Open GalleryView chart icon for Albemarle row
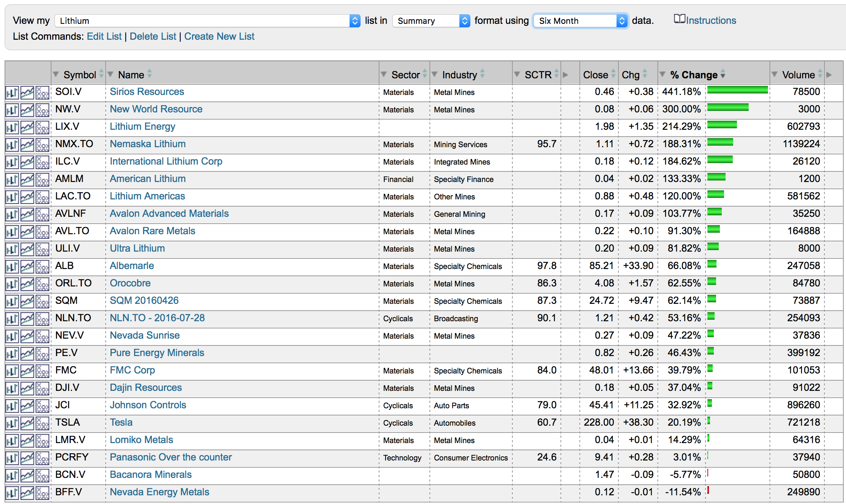846x504 pixels. (27, 266)
